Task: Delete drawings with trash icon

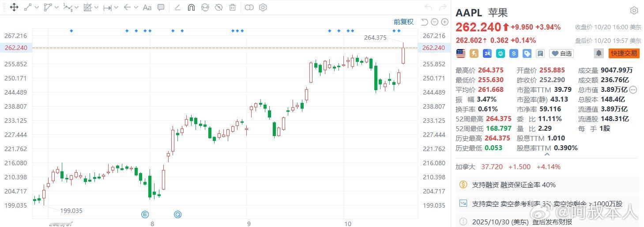Action: (232, 7)
